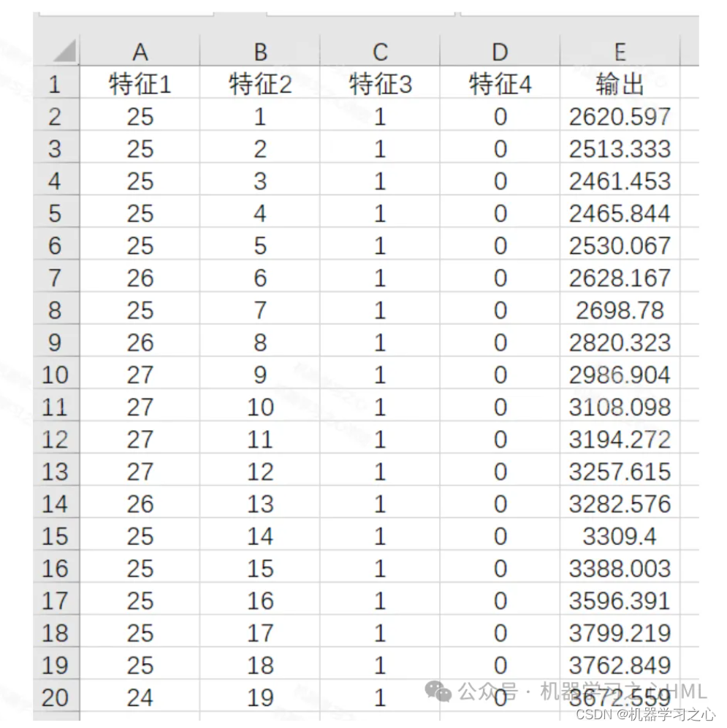
Task: Click 特征1 value 26 in row 7
Action: [140, 277]
